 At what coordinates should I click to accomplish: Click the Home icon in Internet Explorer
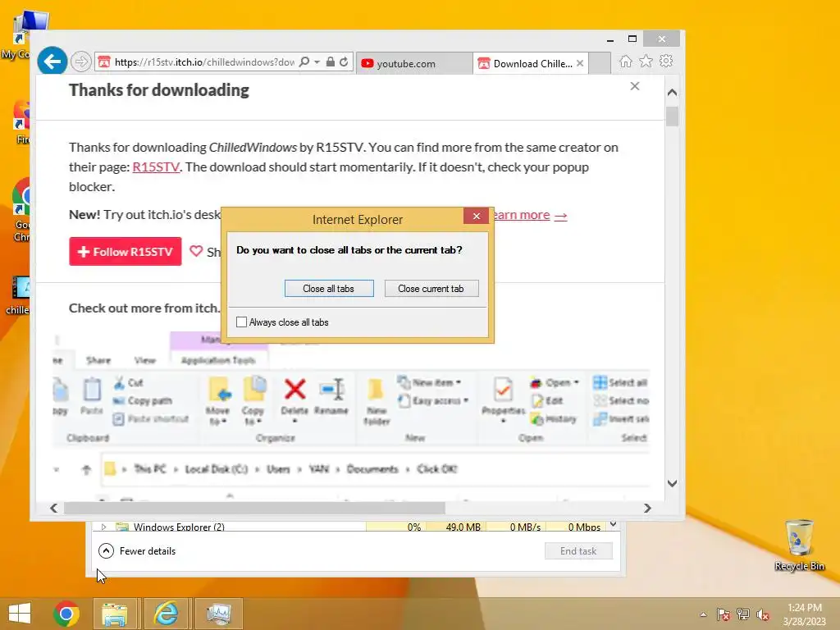click(626, 61)
